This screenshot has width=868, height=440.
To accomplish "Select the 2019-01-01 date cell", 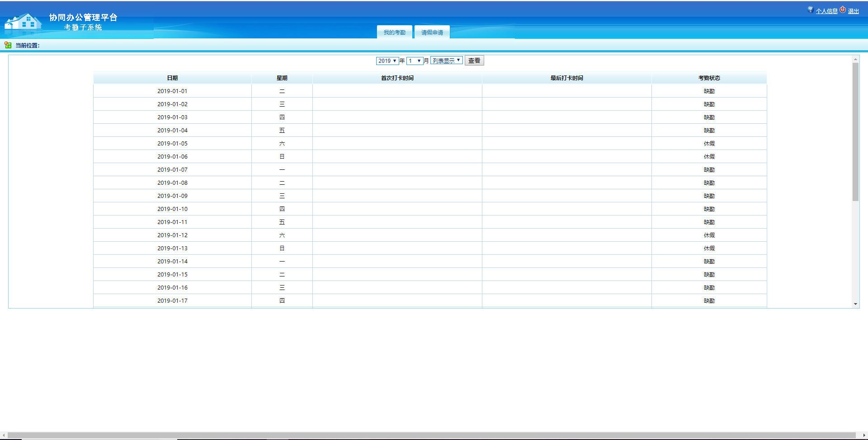I will pyautogui.click(x=172, y=91).
